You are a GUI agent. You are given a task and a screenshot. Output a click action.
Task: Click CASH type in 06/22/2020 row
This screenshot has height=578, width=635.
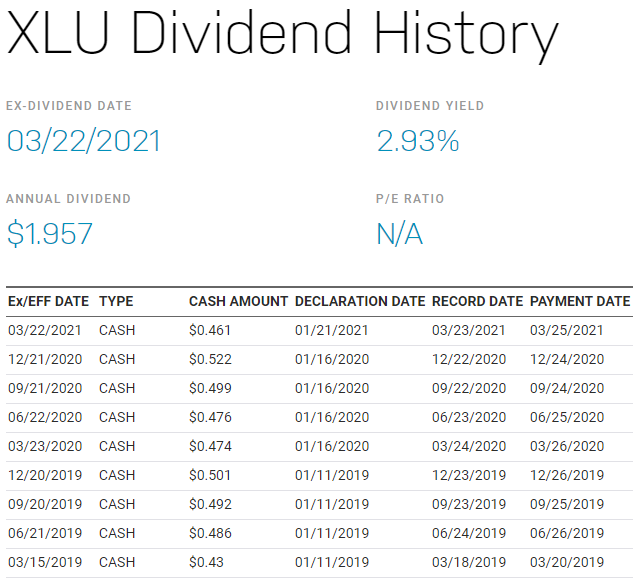[117, 417]
